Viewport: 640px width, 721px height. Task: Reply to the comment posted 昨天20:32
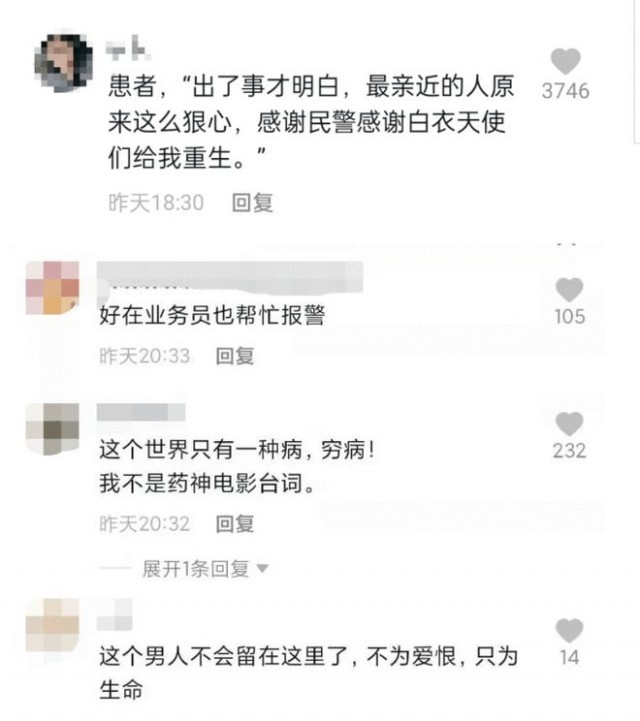[235, 524]
